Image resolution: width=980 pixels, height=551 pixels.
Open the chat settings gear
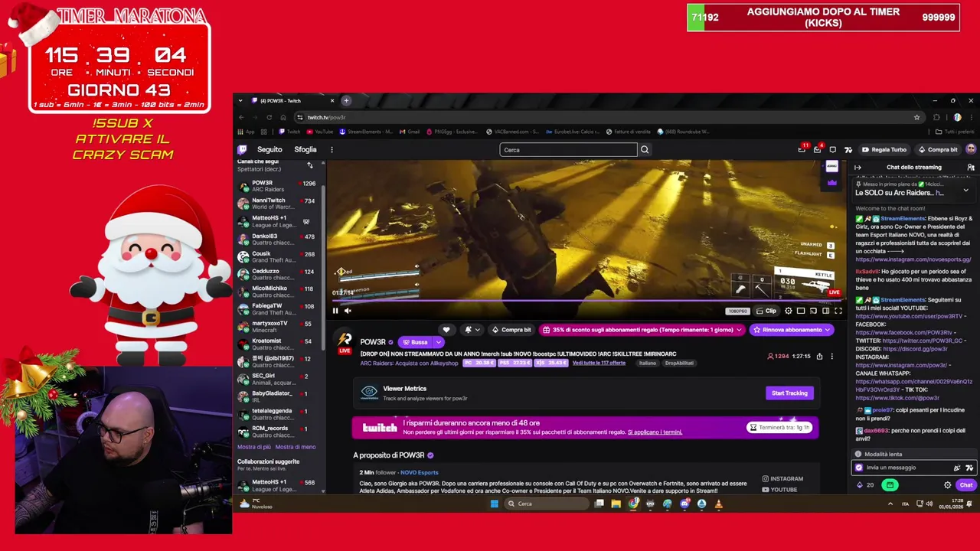[948, 485]
